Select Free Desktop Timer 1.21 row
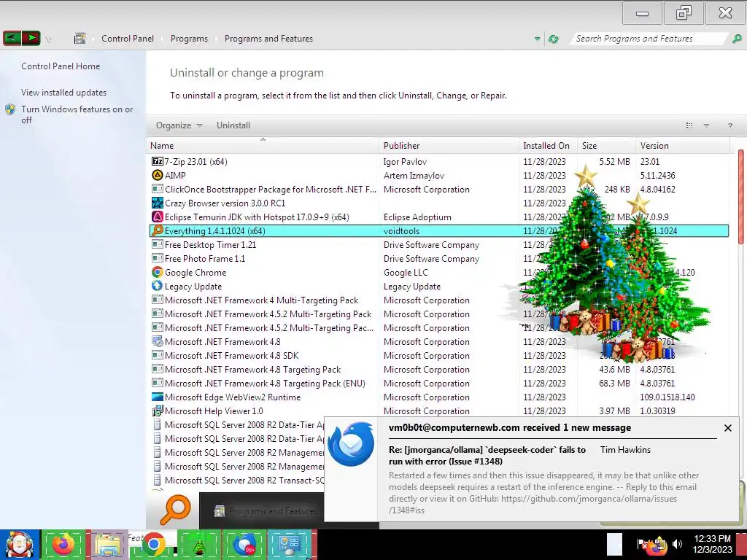 tap(438, 244)
